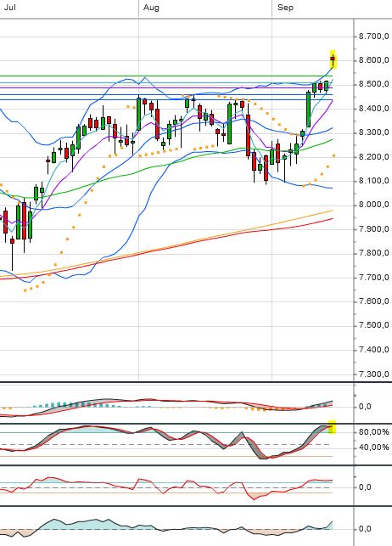The image size is (392, 546).
Task: Click the 7.400,0 price axis label
Action: click(373, 350)
